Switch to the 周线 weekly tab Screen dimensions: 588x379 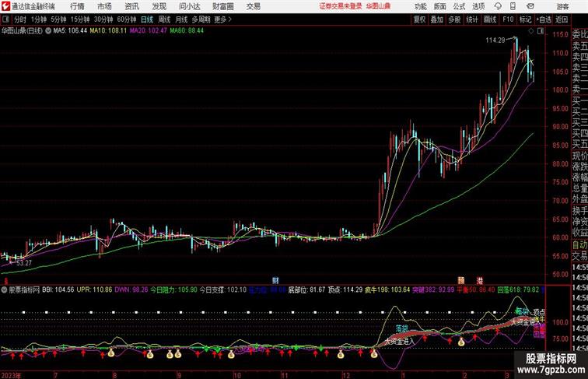(164, 19)
